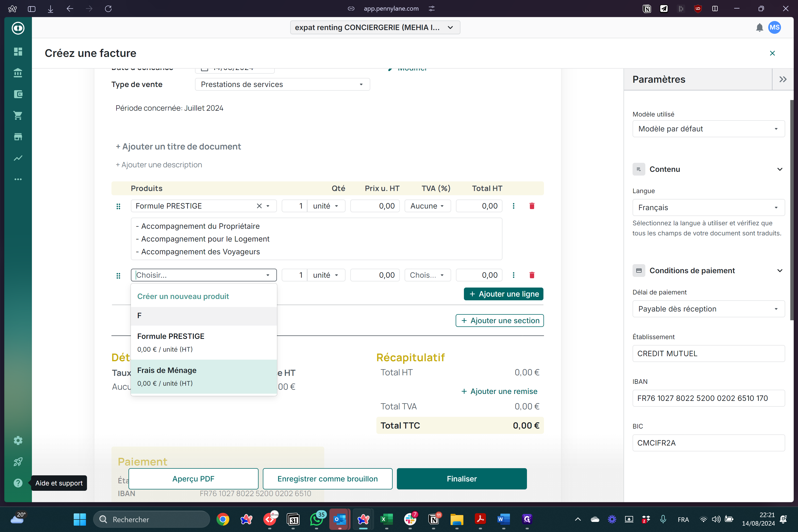Open the Aide et support help icon
798x532 pixels.
click(x=18, y=483)
